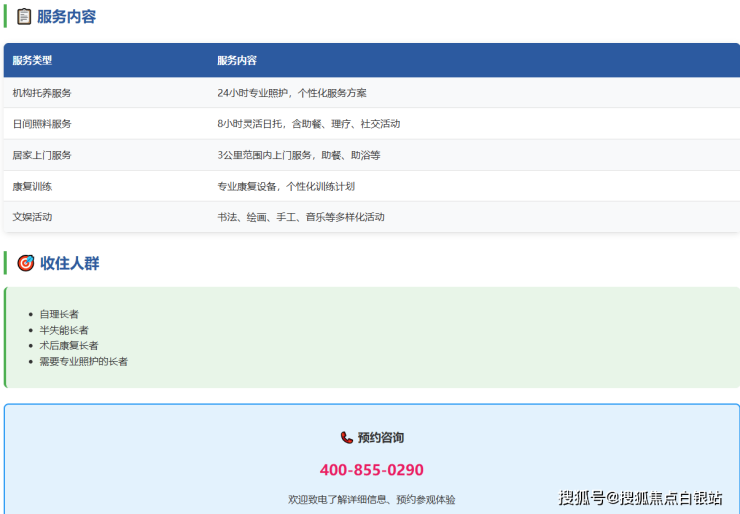Click the 服务类型 column header
Screen dimensions: 740x514
pyautogui.click(x=32, y=61)
